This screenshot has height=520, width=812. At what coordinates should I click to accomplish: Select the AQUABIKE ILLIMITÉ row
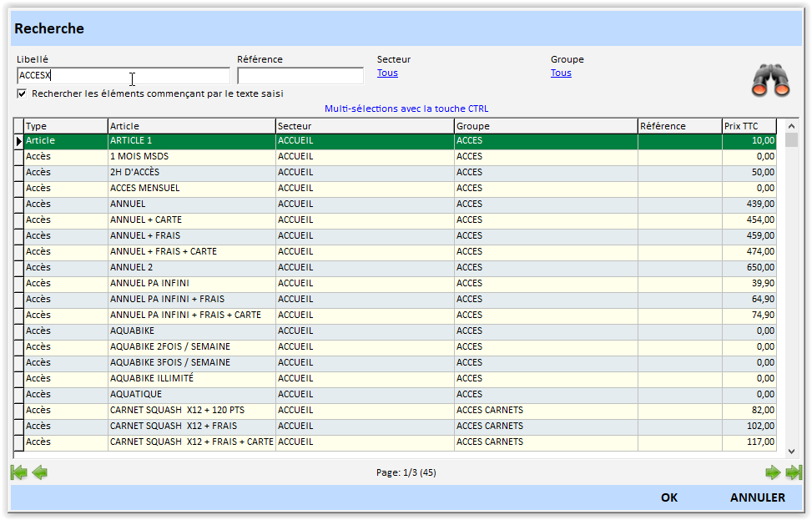[191, 379]
